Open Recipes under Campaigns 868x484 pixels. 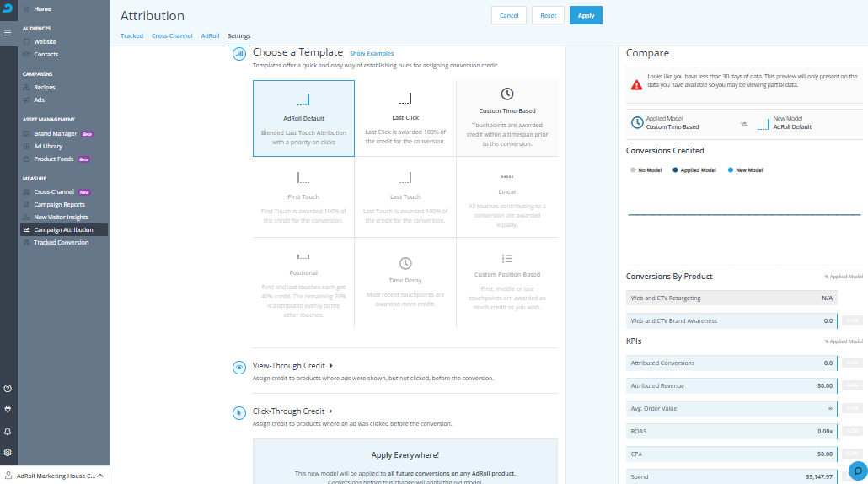(45, 87)
